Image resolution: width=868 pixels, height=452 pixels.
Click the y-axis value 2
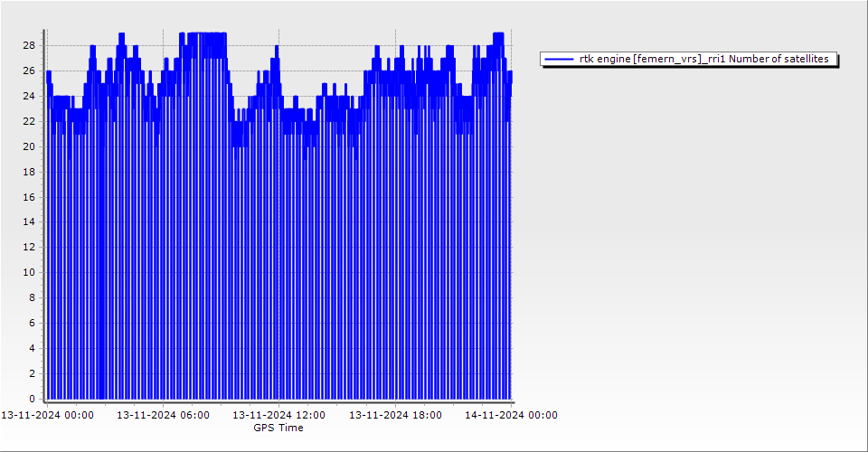click(32, 373)
